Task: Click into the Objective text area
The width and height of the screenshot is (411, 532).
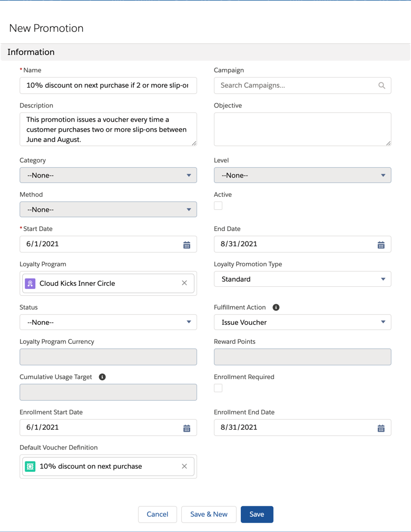Action: 302,129
